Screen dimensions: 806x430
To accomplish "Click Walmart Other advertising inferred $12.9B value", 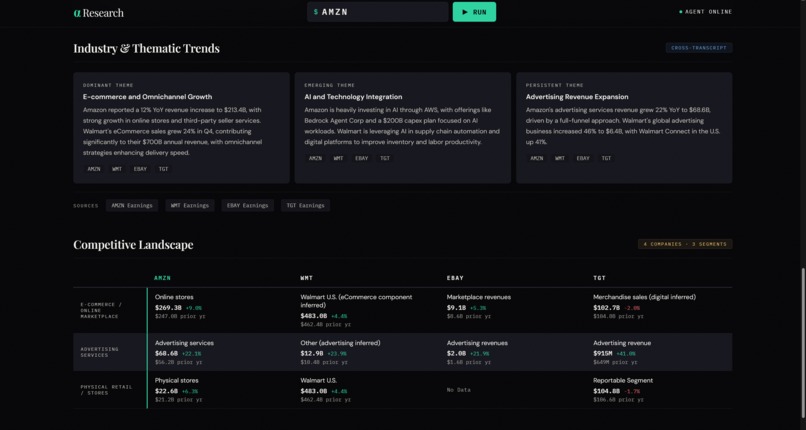I will pyautogui.click(x=312, y=353).
